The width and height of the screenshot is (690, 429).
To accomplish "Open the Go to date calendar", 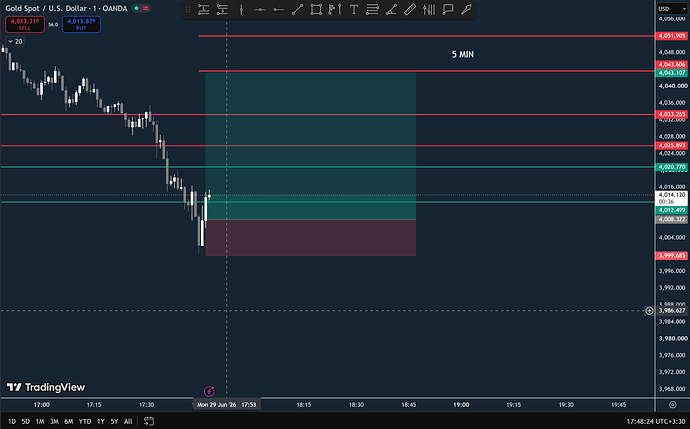I will [x=149, y=421].
